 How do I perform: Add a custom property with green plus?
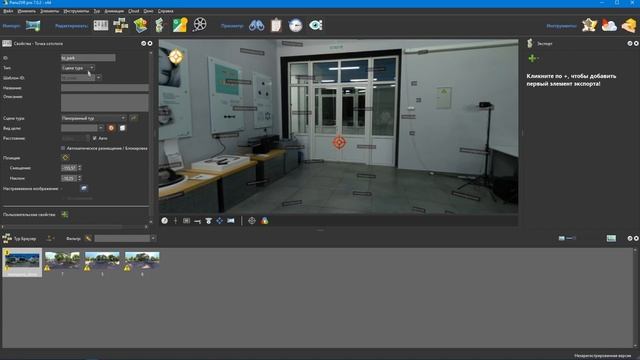tap(64, 214)
